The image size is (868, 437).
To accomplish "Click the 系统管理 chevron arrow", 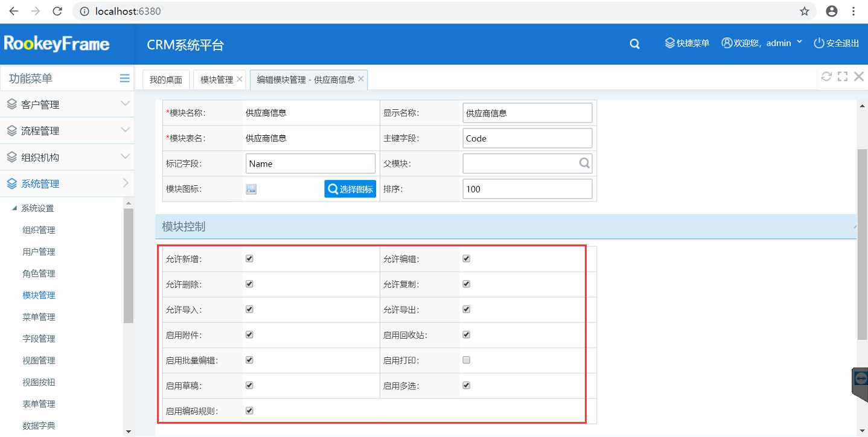I will point(126,183).
